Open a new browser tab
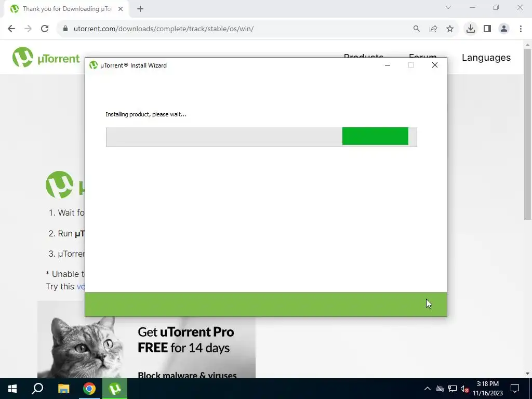 click(140, 9)
